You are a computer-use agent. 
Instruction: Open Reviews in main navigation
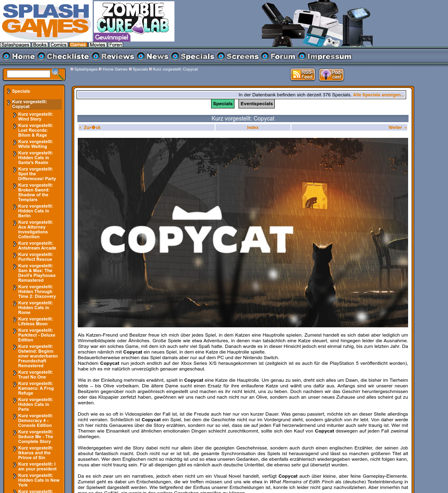point(113,56)
